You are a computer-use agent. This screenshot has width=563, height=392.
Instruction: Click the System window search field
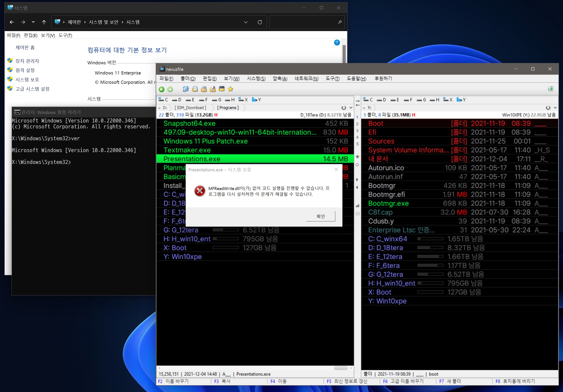(307, 22)
